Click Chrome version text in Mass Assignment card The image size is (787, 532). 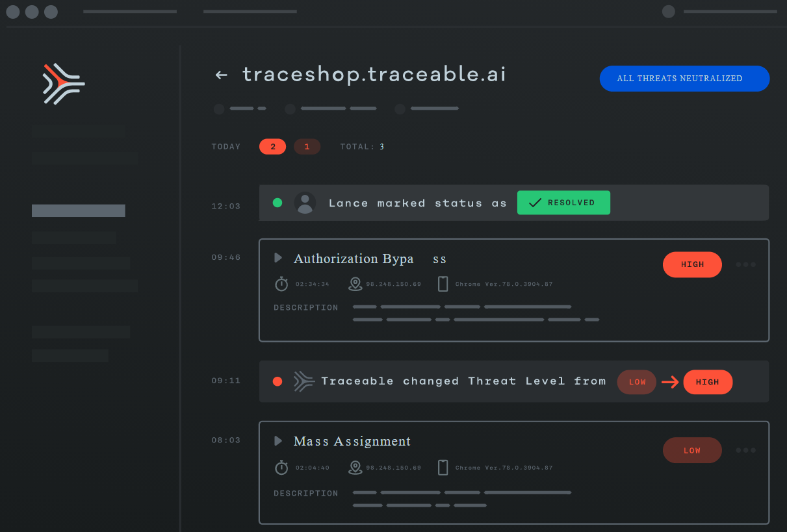pos(504,468)
